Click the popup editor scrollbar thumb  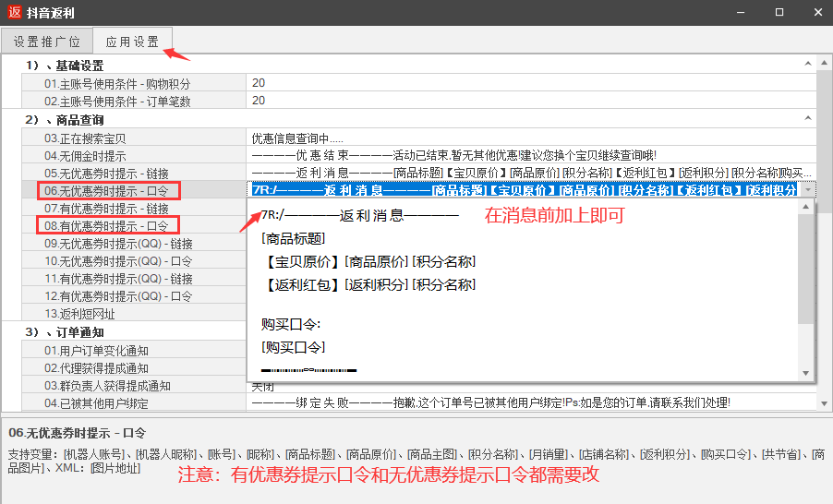click(806, 269)
